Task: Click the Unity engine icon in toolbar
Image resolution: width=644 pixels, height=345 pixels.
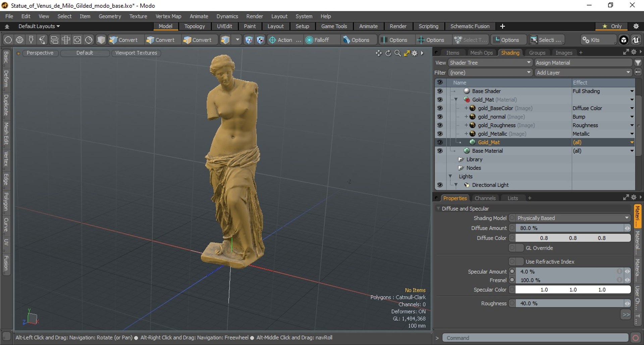Action: (624, 40)
